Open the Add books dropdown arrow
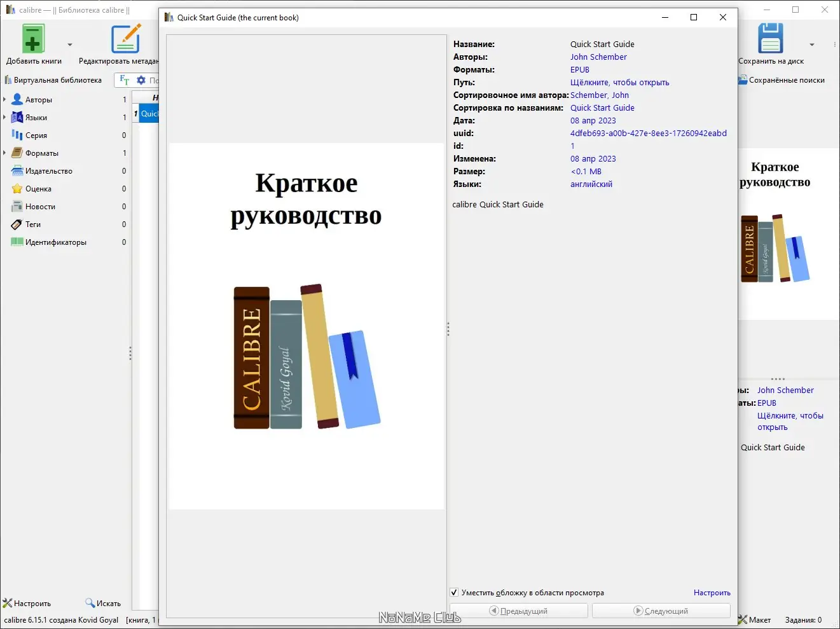This screenshot has height=629, width=840. tap(70, 45)
